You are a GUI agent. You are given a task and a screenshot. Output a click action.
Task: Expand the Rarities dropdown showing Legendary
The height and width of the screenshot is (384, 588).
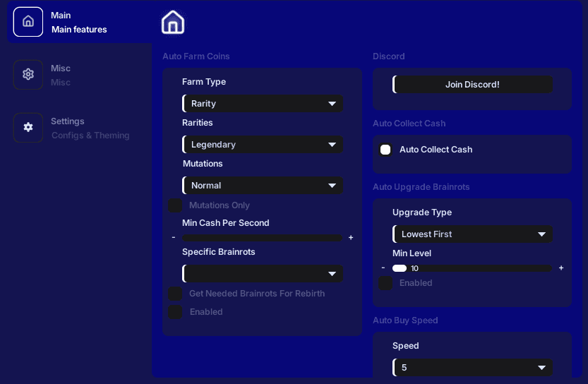click(x=263, y=145)
